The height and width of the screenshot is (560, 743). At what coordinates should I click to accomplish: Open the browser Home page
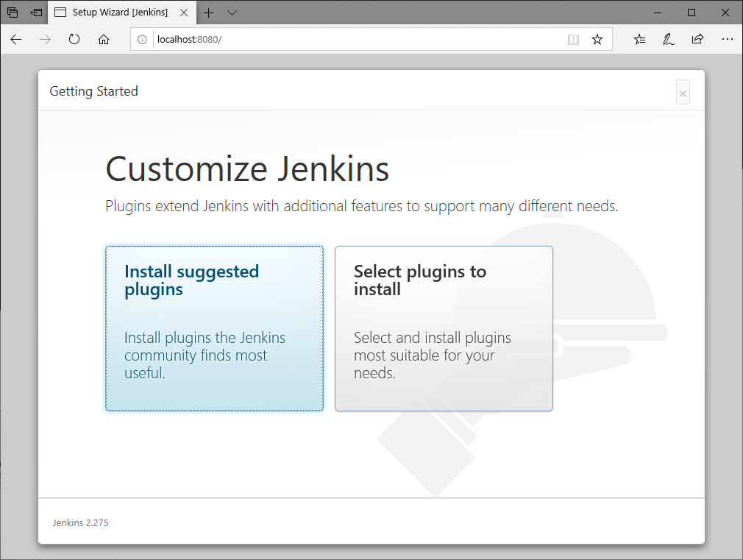[x=103, y=39]
